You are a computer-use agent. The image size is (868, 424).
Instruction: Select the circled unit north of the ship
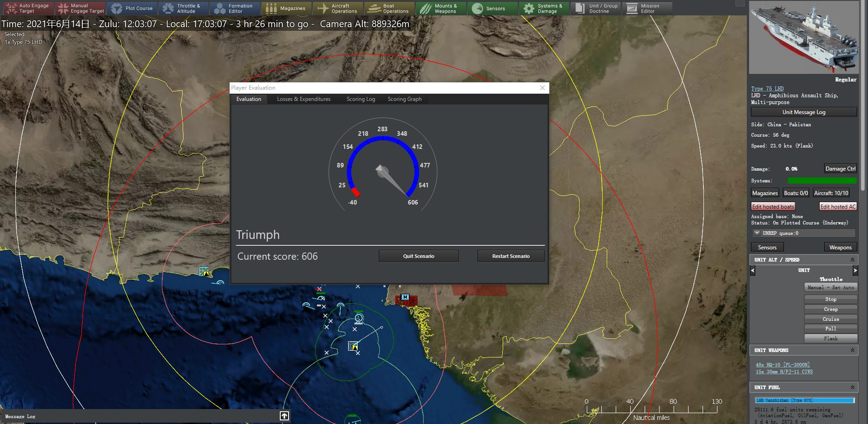[359, 319]
